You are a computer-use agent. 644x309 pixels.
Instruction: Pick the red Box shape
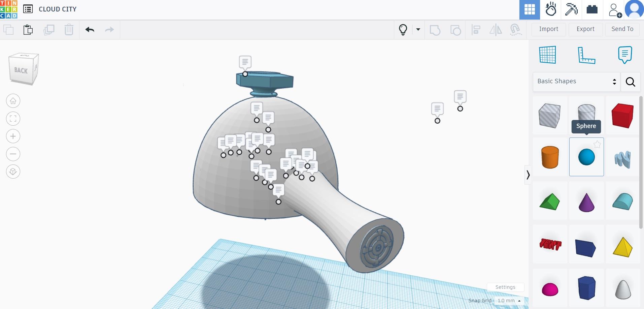[x=622, y=116]
